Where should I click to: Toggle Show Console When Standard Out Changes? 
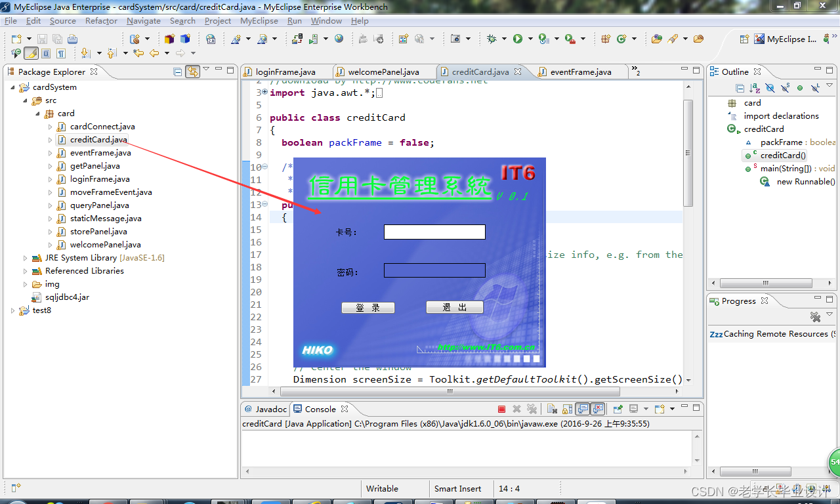point(583,408)
